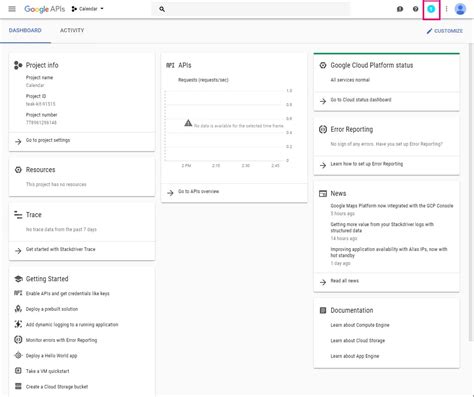The image size is (474, 397).
Task: Click the icon beside Deploy a Hello World app
Action: coord(18,355)
